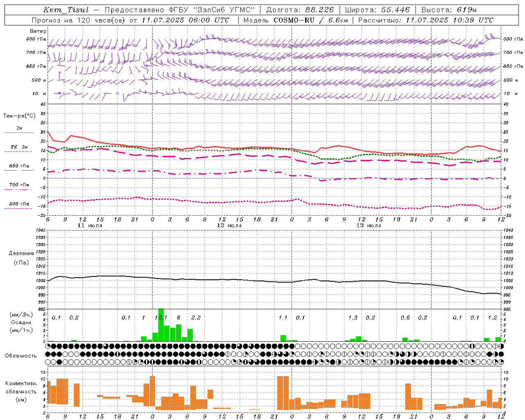The image size is (525, 420).
Task: Click the "13 июля" date label
Action: (x=369, y=226)
